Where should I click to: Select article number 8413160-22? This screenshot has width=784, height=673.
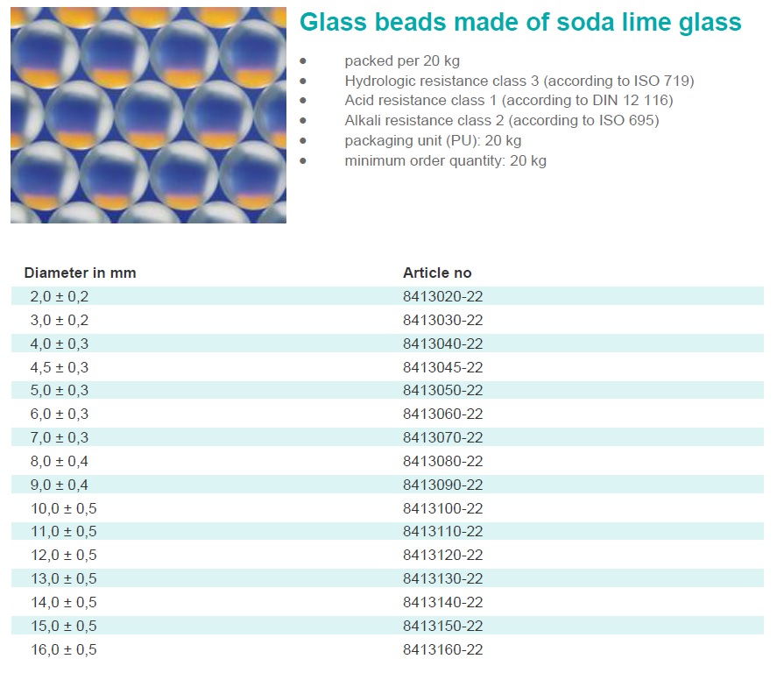tap(443, 649)
